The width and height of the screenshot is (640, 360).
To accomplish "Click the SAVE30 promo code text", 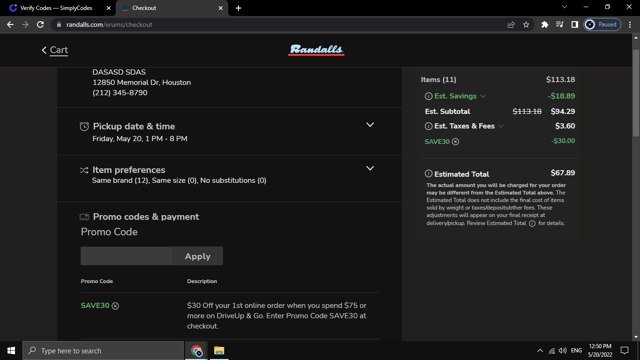I will click(95, 306).
